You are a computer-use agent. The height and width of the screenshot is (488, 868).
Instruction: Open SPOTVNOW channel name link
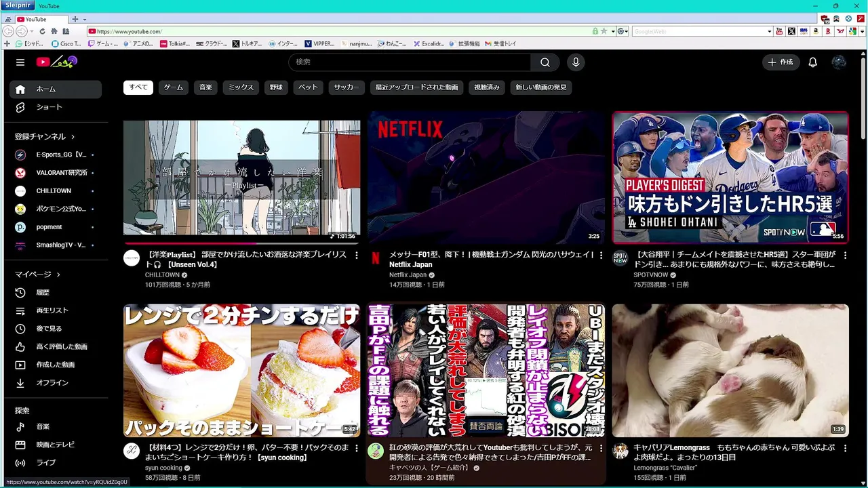click(x=651, y=275)
